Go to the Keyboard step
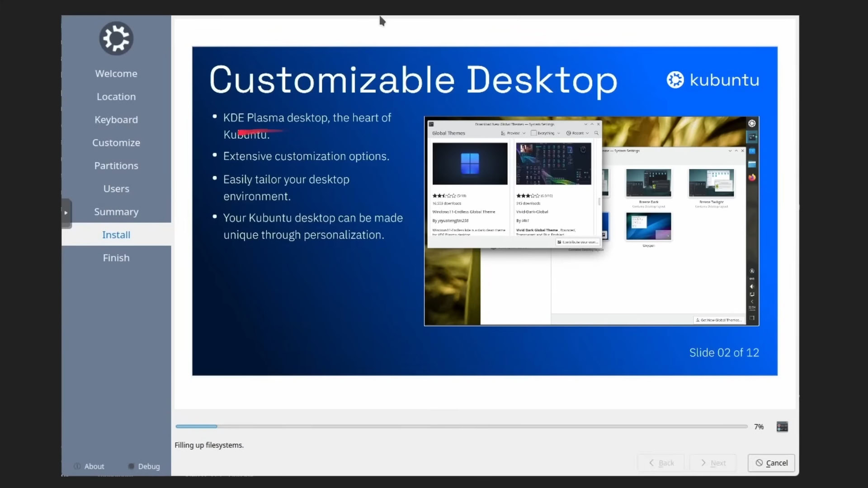 pyautogui.click(x=116, y=120)
